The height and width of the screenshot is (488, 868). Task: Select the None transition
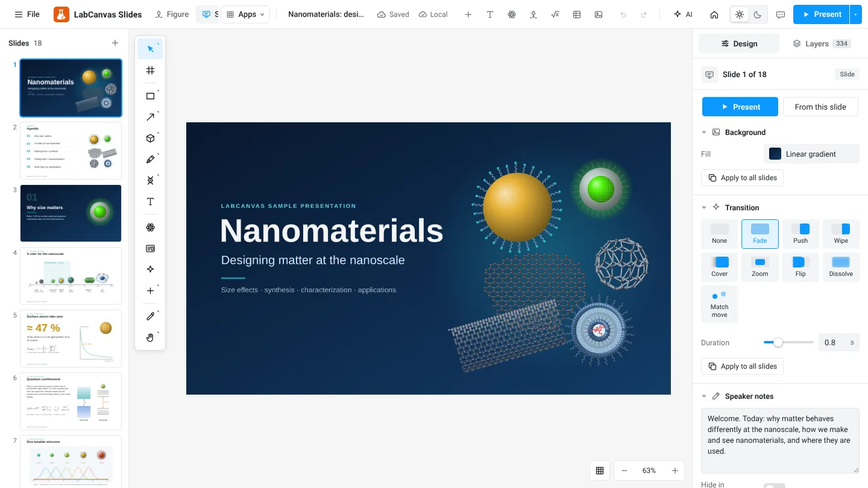point(719,234)
